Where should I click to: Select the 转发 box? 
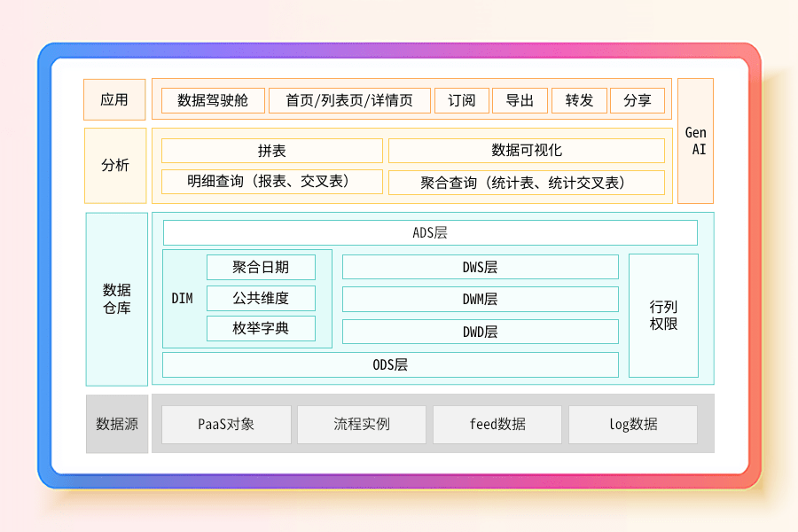click(x=579, y=100)
